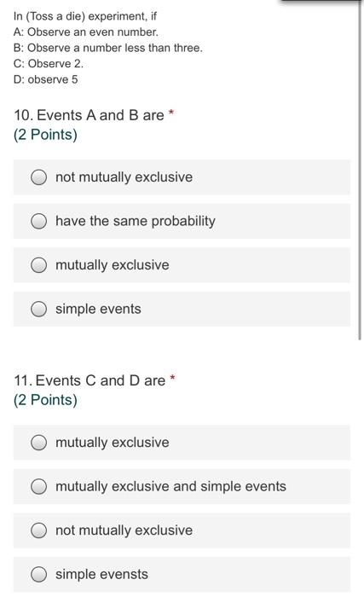Select 'not mutually exclusive' radio for question 10

click(39, 177)
